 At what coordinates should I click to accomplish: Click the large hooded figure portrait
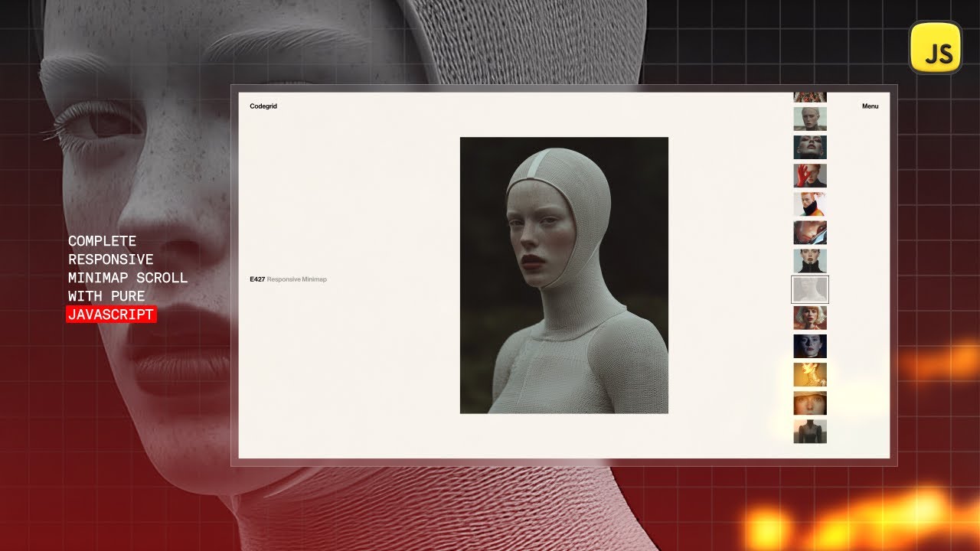(x=564, y=275)
